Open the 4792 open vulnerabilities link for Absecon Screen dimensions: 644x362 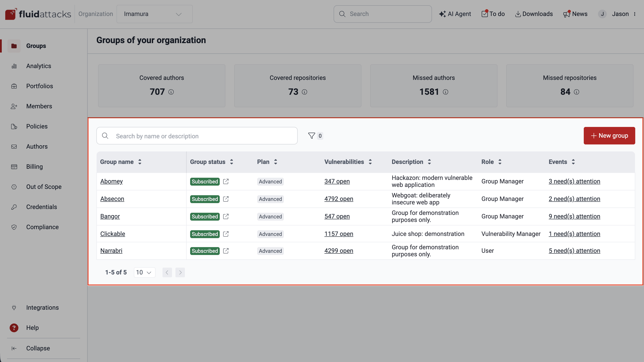pos(339,199)
